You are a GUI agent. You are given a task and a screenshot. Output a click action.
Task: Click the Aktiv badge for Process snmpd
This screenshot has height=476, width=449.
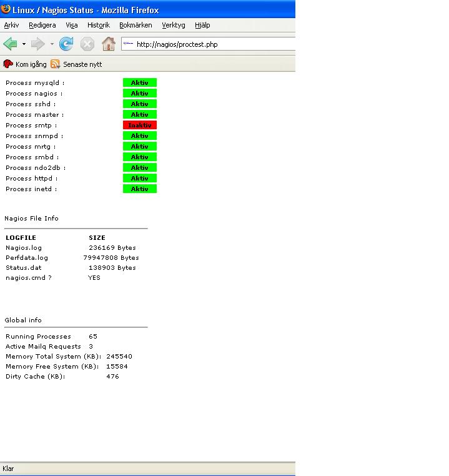[139, 136]
